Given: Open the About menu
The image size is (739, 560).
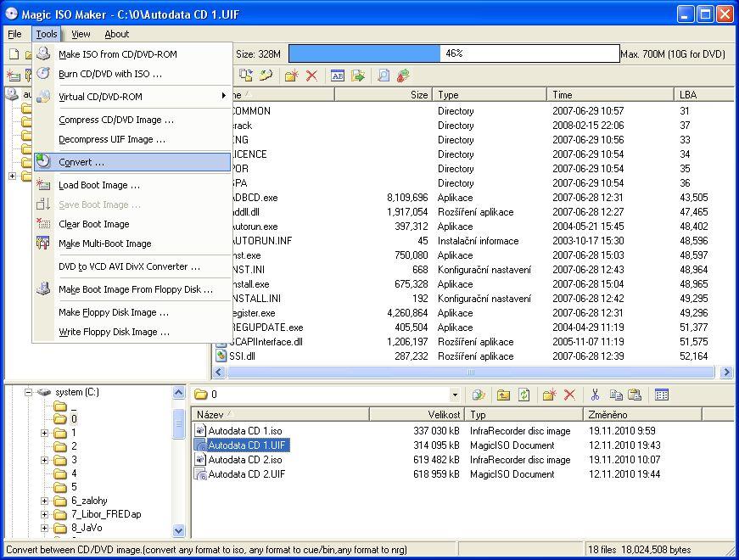Looking at the screenshot, I should [x=116, y=34].
